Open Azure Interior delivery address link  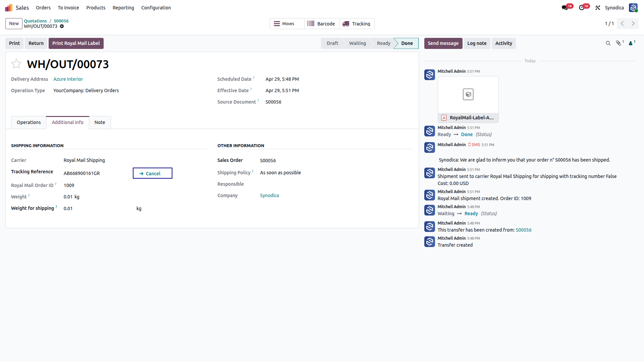point(68,79)
